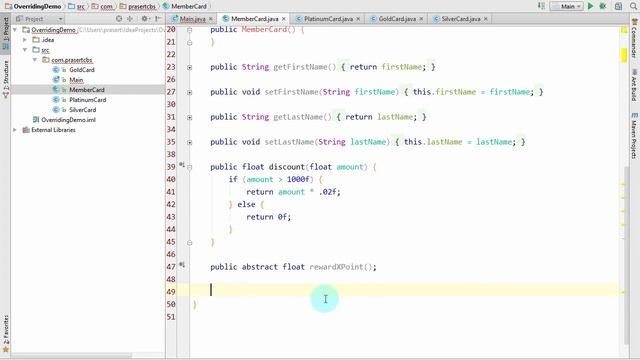Click implemented-method gutter icon on line 47
Image resolution: width=640 pixels, height=360 pixels.
point(182,265)
